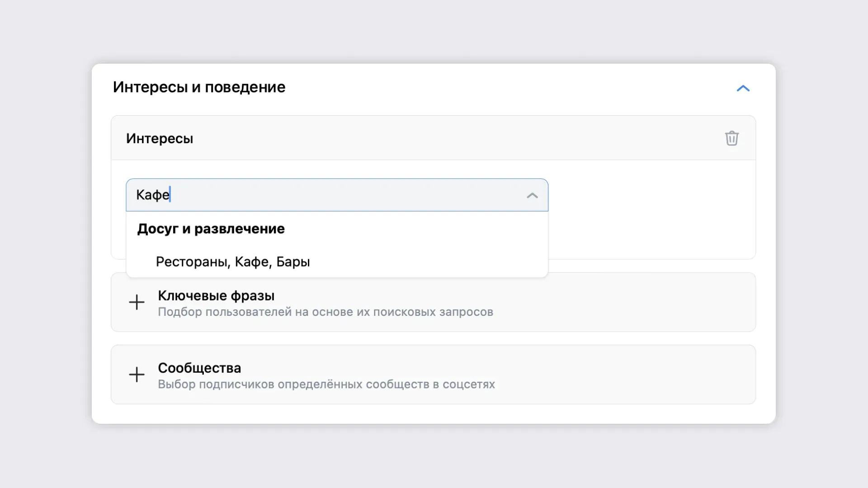Click the Интересы section title
The height and width of the screenshot is (488, 868).
coord(160,138)
